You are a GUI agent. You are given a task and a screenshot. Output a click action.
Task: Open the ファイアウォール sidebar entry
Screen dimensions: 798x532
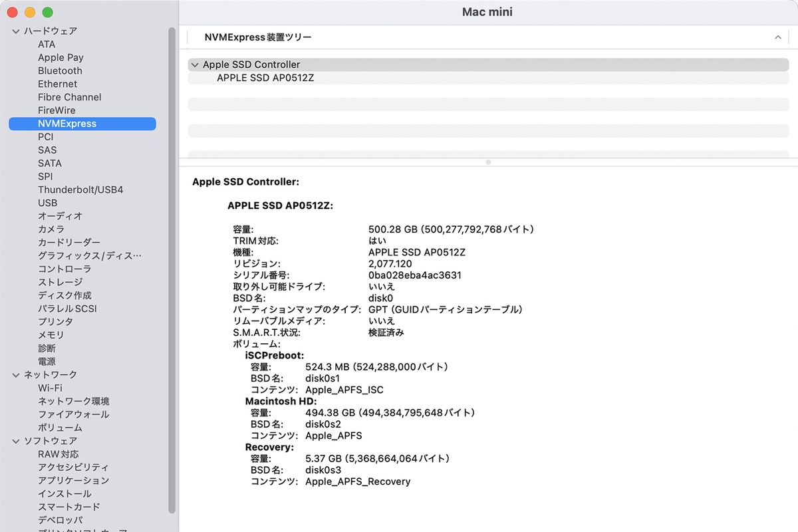click(73, 414)
